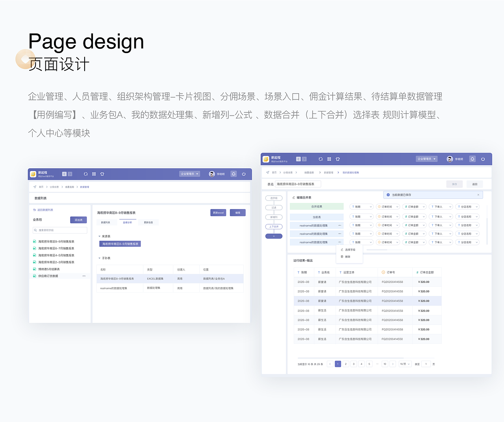The image size is (504, 422).
Task: Click the 薪起程 logo in the data list window
Action: (x=33, y=174)
